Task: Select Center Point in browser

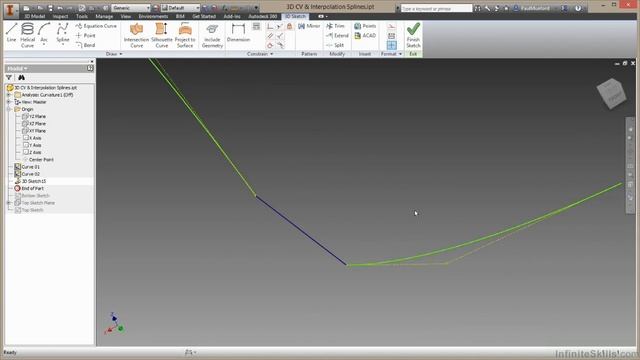Action: point(38,160)
